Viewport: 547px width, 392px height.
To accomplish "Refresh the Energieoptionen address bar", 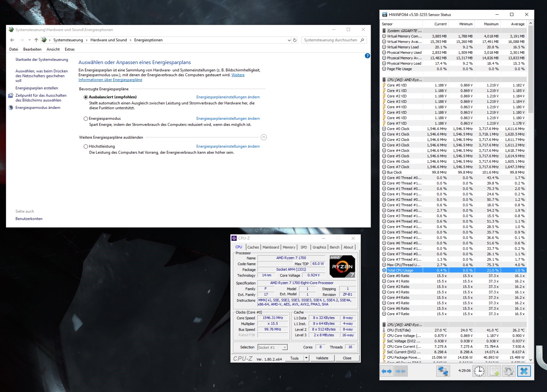I will (x=295, y=40).
